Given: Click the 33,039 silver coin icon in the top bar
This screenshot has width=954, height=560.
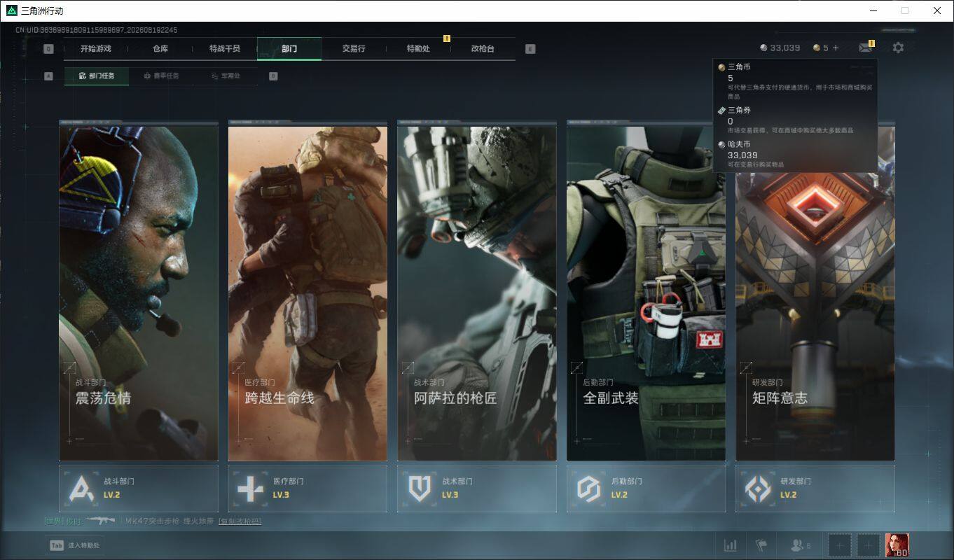Looking at the screenshot, I should click(x=763, y=48).
